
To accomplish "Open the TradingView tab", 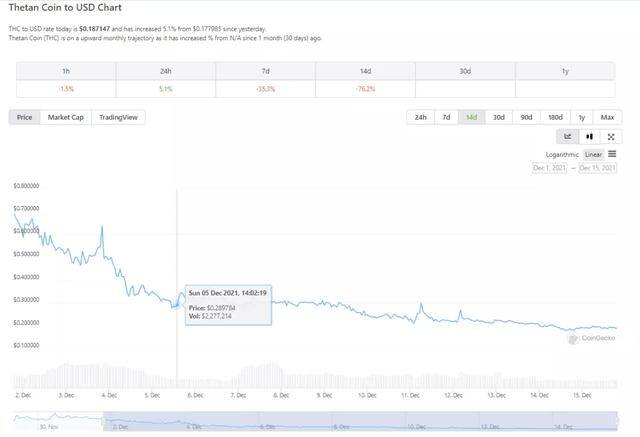I will (x=118, y=117).
